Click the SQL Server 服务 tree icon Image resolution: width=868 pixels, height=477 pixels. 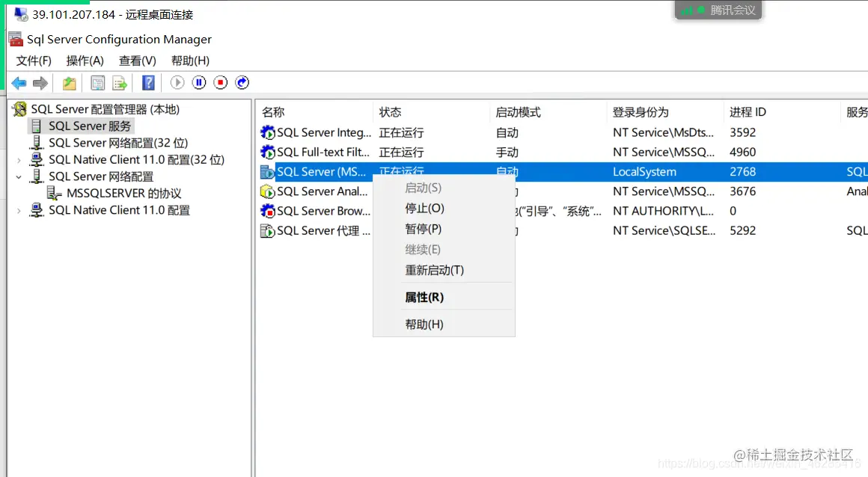[x=36, y=126]
